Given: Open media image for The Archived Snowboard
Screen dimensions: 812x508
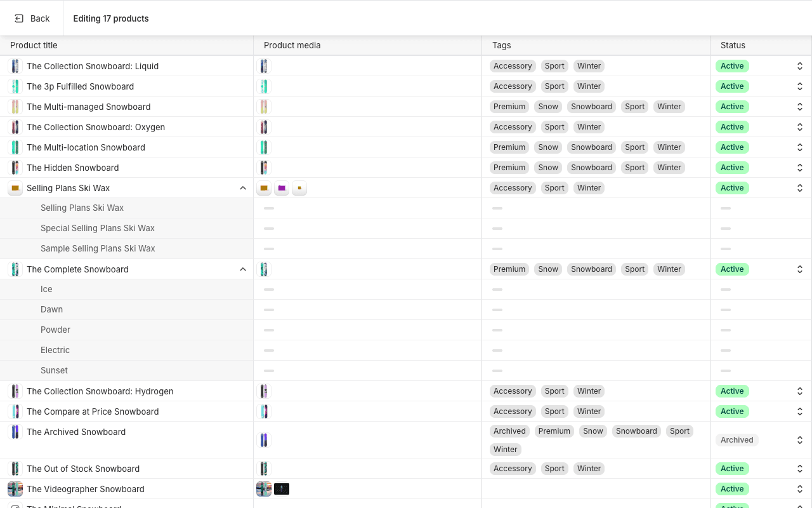Looking at the screenshot, I should point(264,440).
